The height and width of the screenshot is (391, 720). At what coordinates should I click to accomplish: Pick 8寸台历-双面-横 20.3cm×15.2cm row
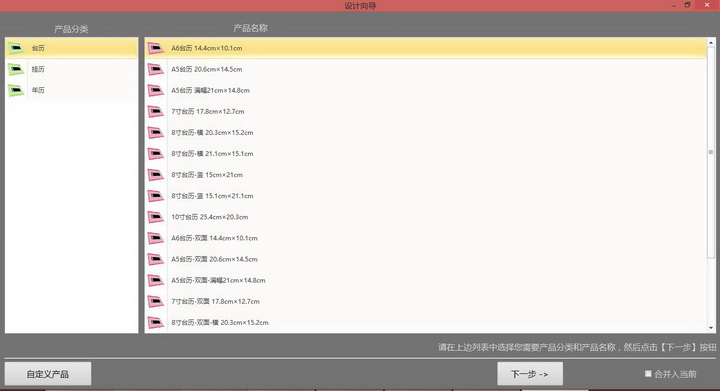[x=426, y=322]
